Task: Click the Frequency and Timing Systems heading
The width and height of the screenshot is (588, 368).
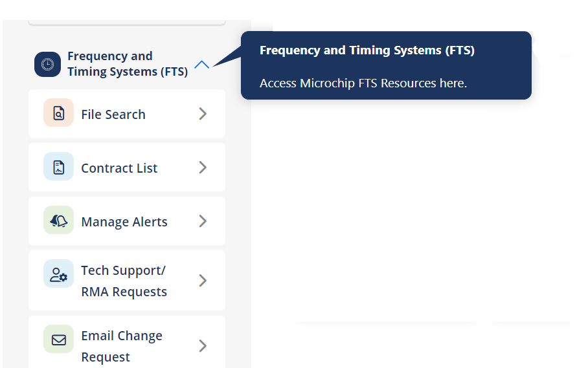Action: click(x=128, y=64)
